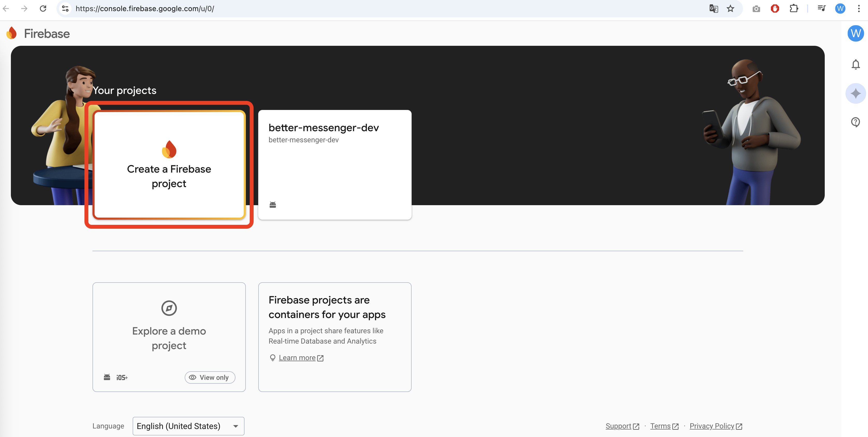Open the better-messenger-dev project card
Image resolution: width=868 pixels, height=437 pixels.
[335, 165]
